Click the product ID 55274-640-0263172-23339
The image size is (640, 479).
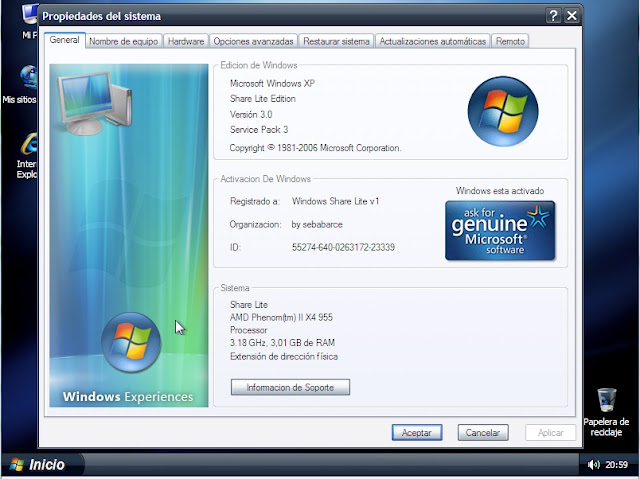(x=343, y=247)
